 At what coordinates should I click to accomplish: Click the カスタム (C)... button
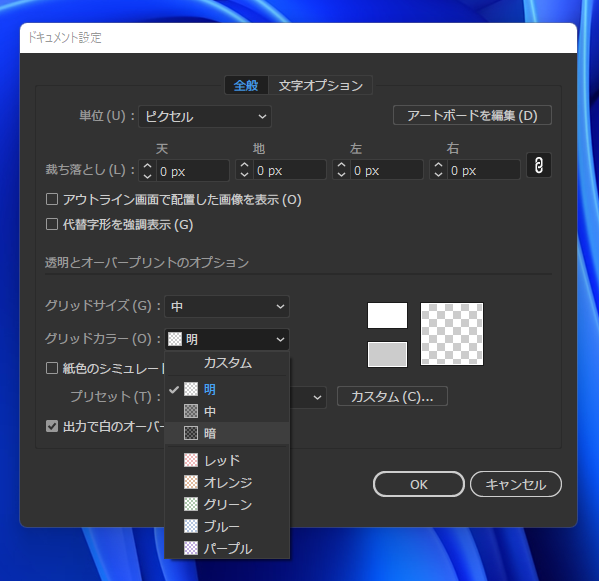[392, 397]
